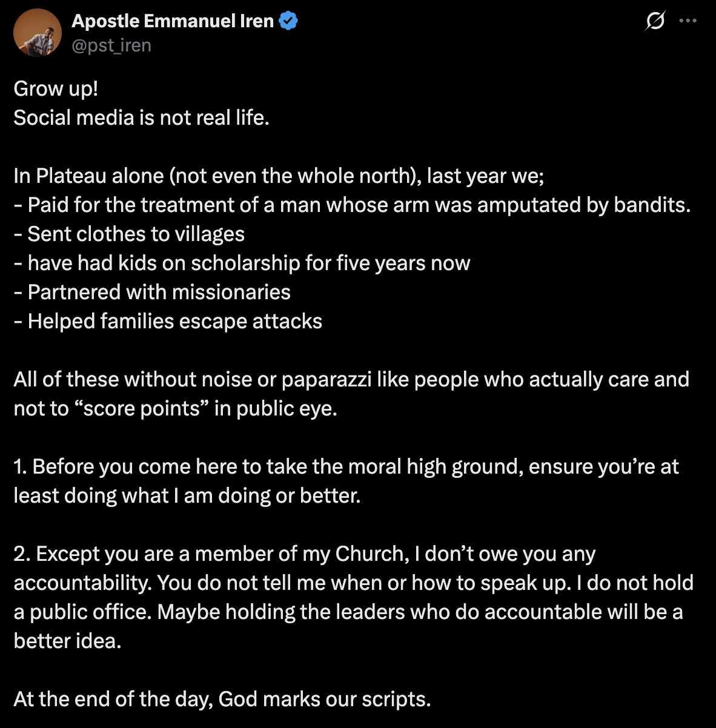Image resolution: width=716 pixels, height=728 pixels.
Task: Click the kids on scholarship bullet
Action: click(242, 263)
